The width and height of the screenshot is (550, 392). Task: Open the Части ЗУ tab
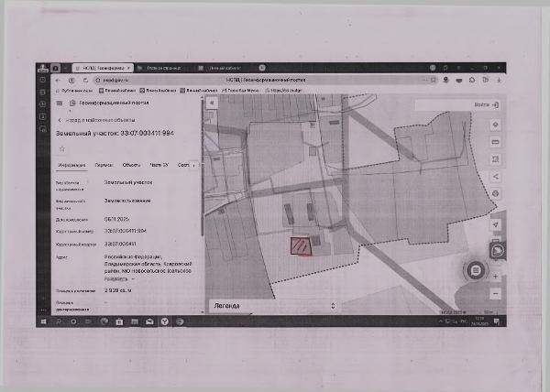(159, 165)
